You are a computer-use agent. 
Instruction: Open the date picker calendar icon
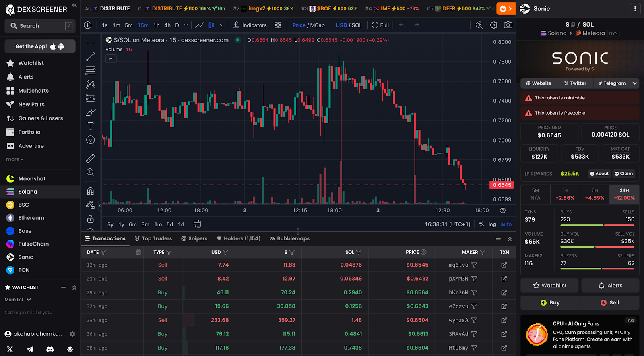138,252
